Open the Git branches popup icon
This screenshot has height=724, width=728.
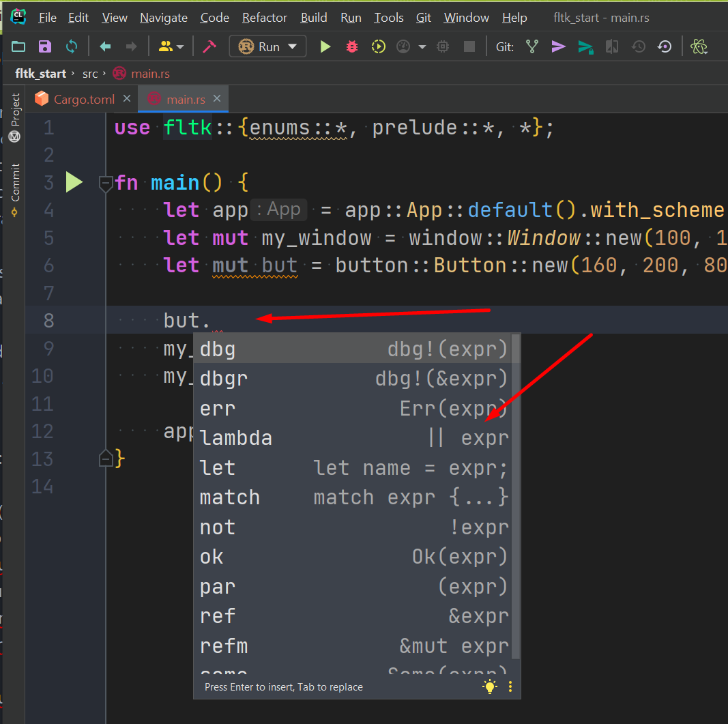click(x=532, y=46)
